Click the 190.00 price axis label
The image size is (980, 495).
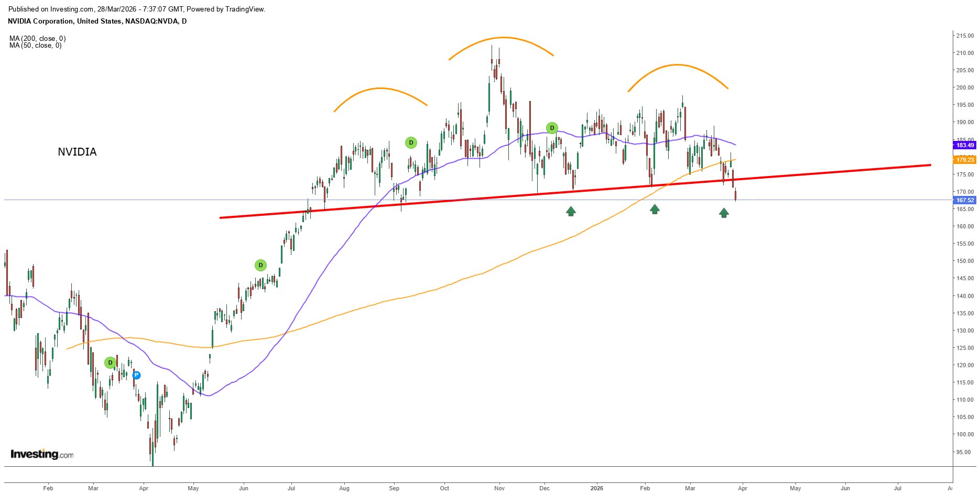965,122
